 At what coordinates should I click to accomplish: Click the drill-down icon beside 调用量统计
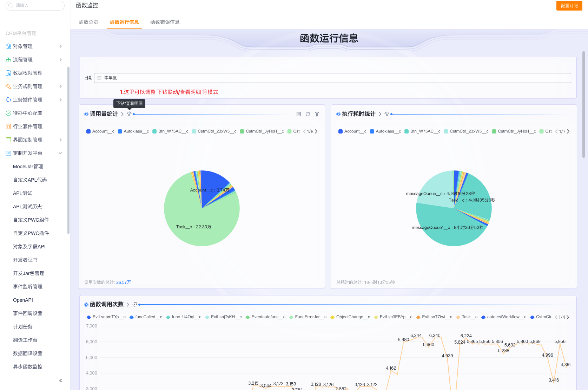click(129, 114)
